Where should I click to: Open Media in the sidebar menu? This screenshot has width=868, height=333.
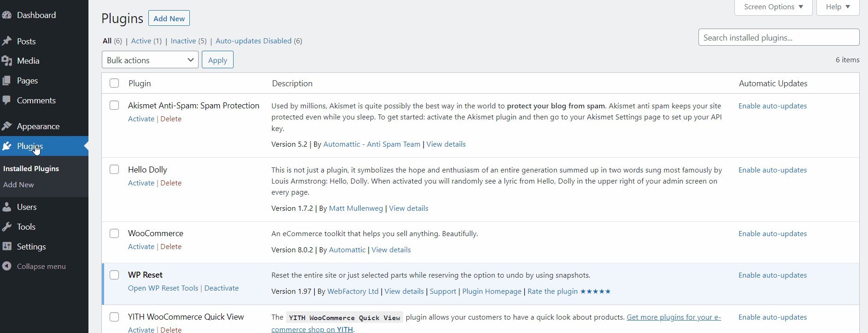28,61
